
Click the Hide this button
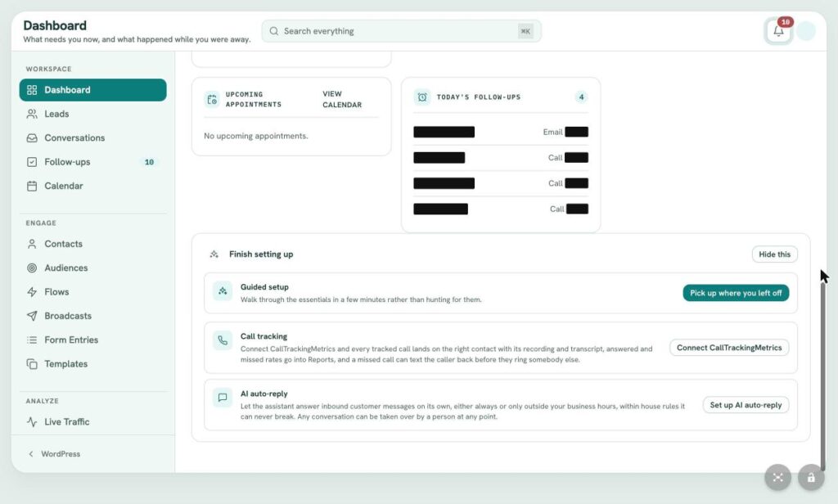click(x=774, y=254)
